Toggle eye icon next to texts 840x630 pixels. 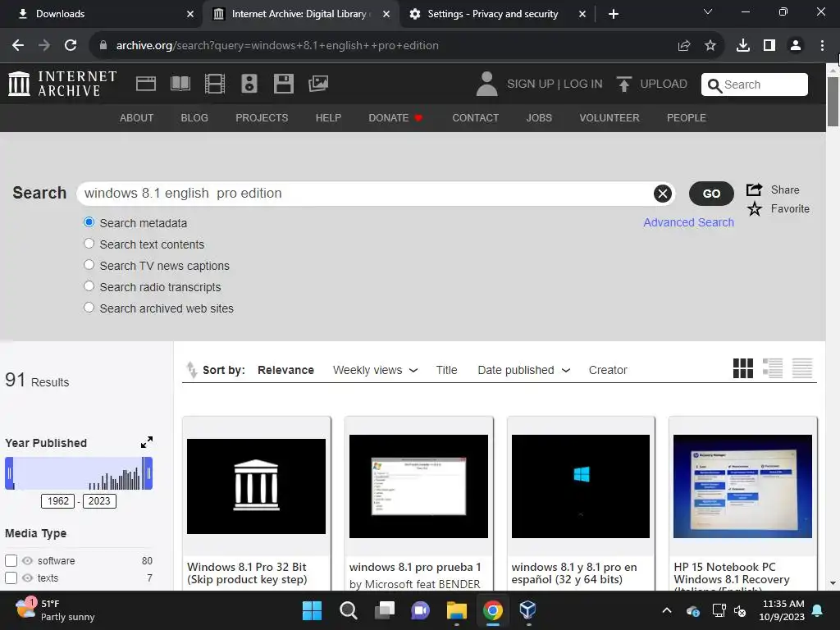[x=27, y=578]
